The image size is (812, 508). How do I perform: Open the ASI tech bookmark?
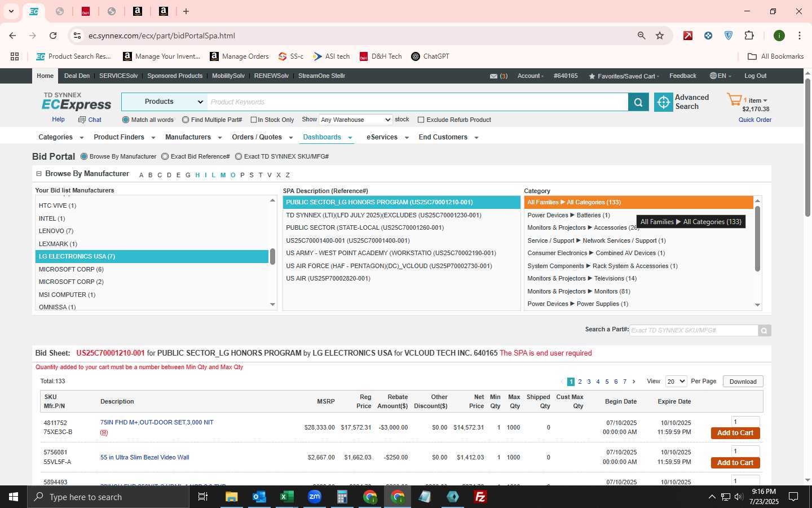332,56
